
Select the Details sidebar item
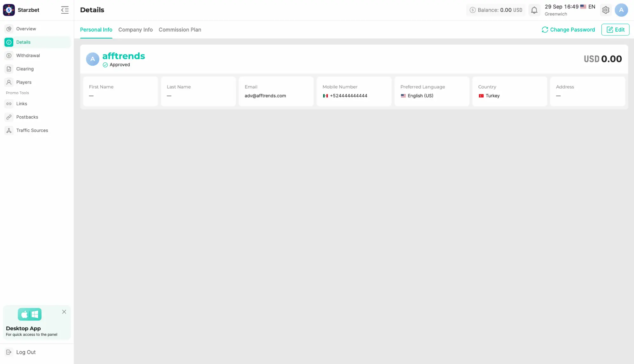(37, 42)
